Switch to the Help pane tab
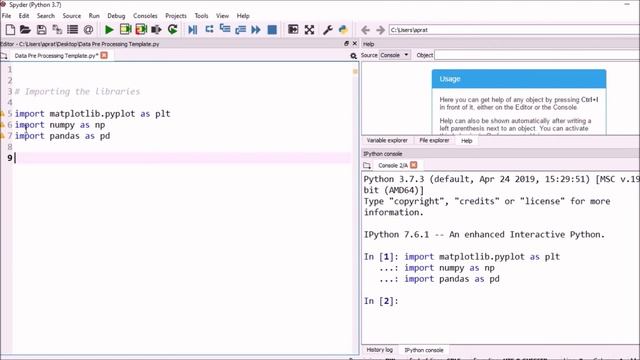 point(467,141)
